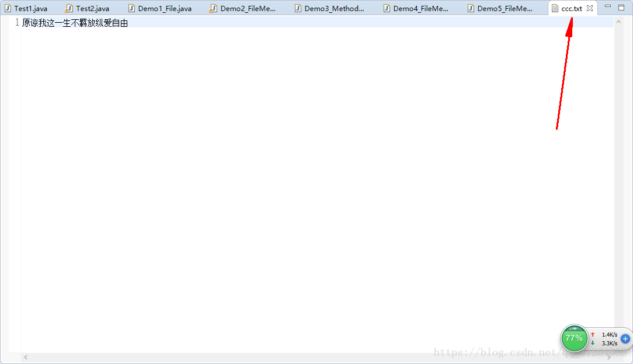Click the Demo4_FileMe... file icon

pos(387,8)
